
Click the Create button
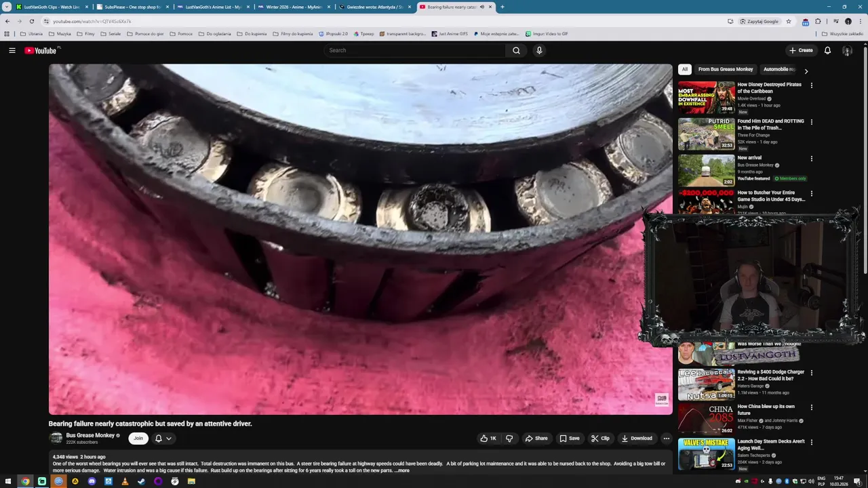(801, 50)
